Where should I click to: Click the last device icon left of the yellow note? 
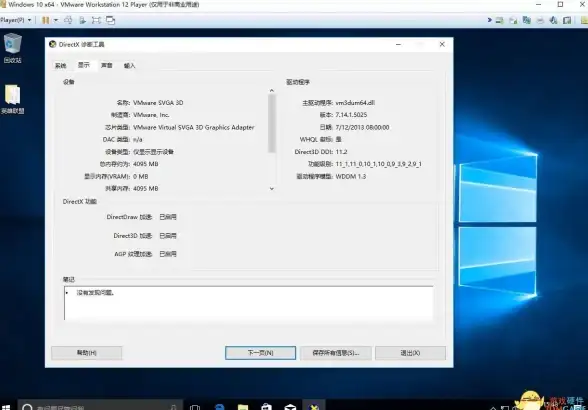[567, 20]
